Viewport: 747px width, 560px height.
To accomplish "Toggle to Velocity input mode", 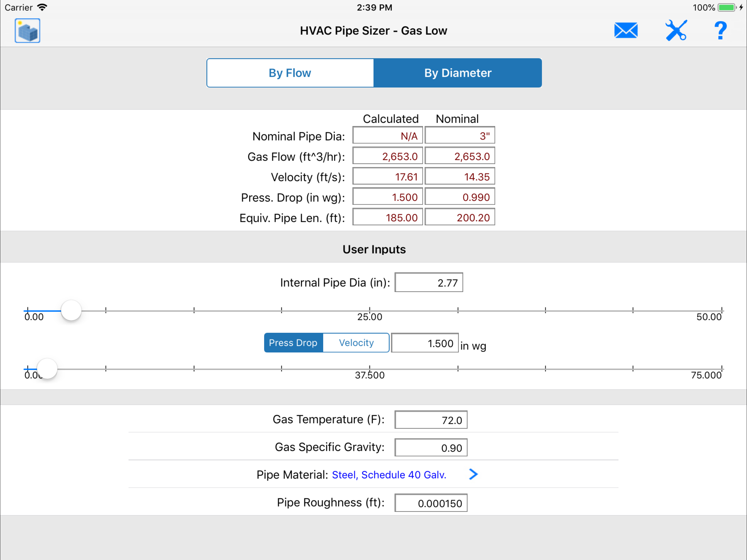I will pyautogui.click(x=356, y=343).
